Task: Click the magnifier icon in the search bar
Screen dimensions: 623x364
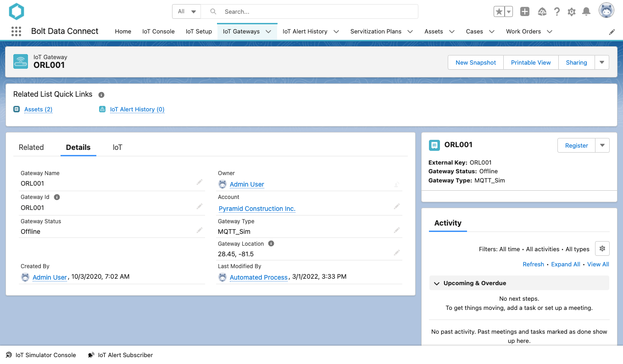Action: [x=213, y=11]
